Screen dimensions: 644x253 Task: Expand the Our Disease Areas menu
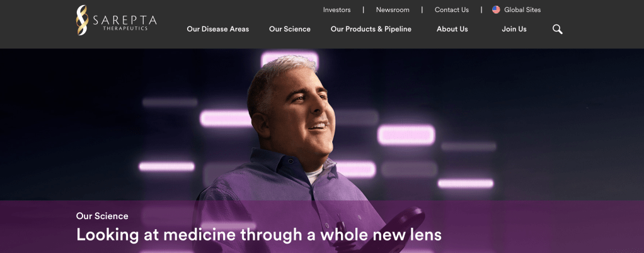(217, 29)
